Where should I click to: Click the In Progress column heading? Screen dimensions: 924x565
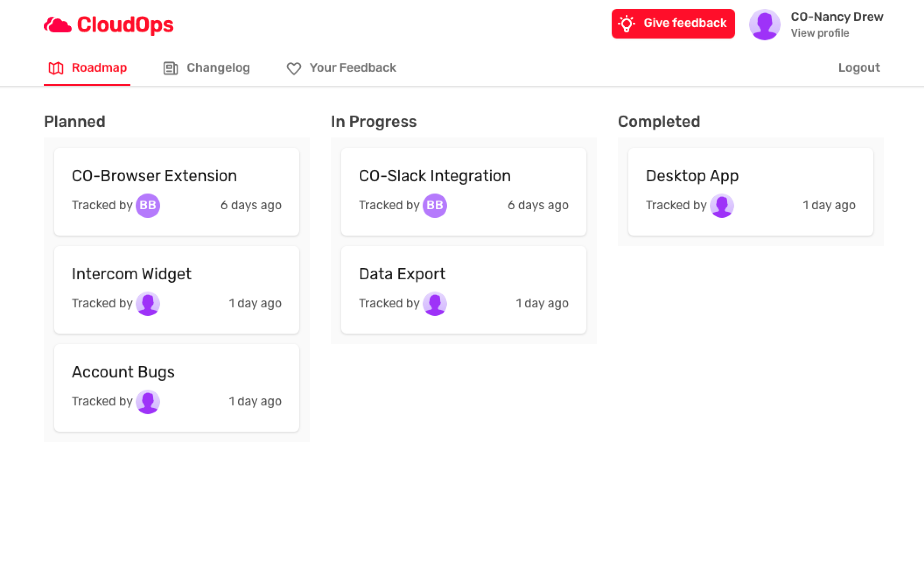tap(373, 122)
